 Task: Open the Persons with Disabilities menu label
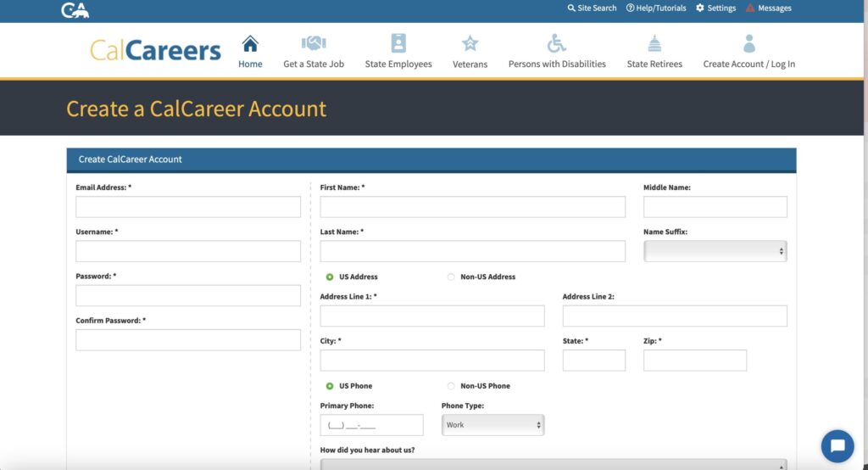point(557,64)
